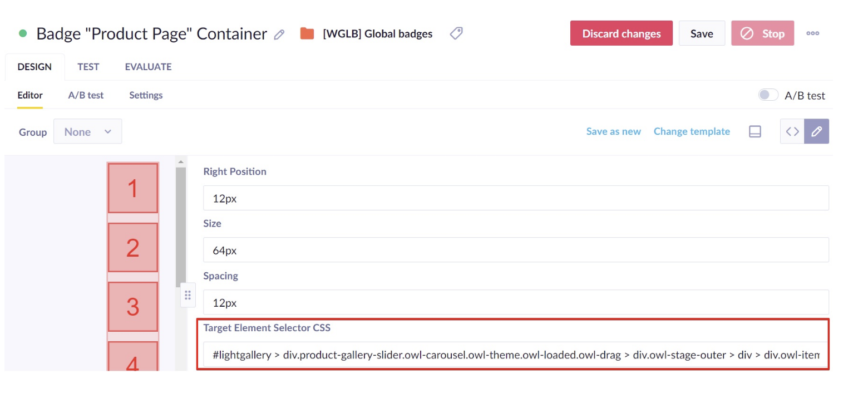Viewport: 868px width, 393px height.
Task: Open Change template
Action: [x=692, y=131]
